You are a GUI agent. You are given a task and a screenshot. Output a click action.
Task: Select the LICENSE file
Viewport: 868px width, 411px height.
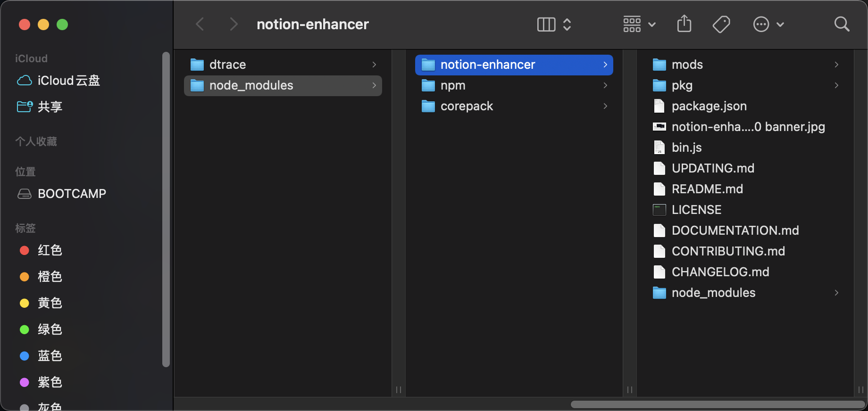coord(745,210)
